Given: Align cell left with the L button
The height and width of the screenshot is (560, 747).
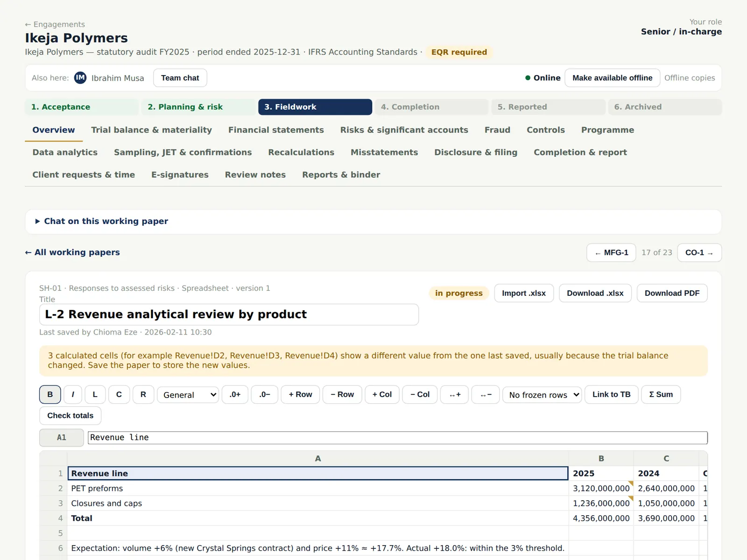Looking at the screenshot, I should (95, 394).
